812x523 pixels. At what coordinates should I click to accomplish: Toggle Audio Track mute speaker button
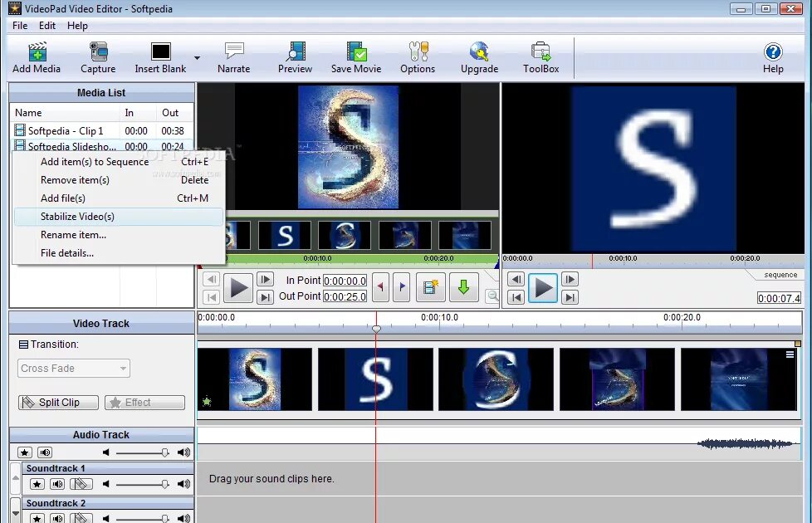pos(45,452)
